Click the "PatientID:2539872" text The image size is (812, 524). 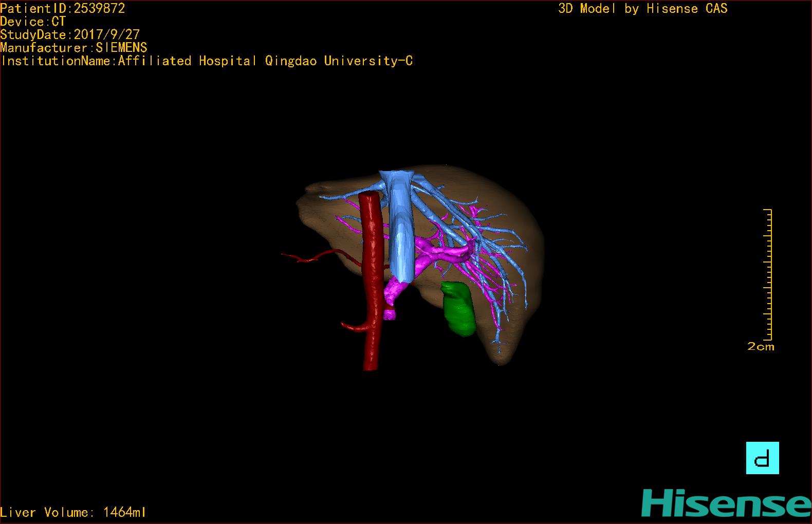pos(63,8)
